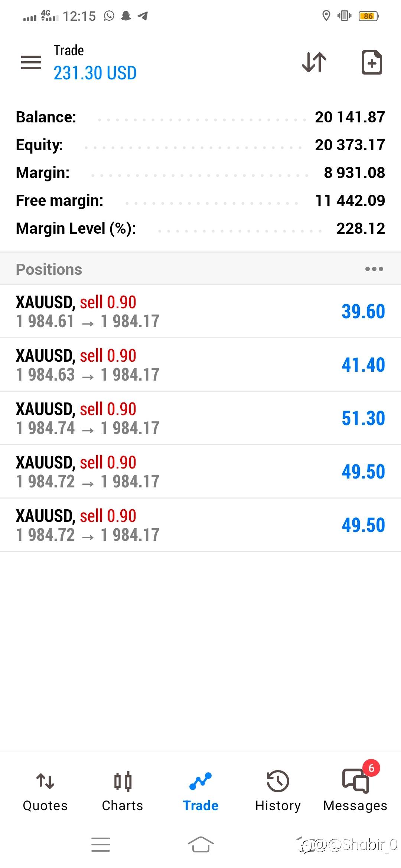Tap the 41.40 profit value
This screenshot has width=401, height=868.
[x=363, y=365]
